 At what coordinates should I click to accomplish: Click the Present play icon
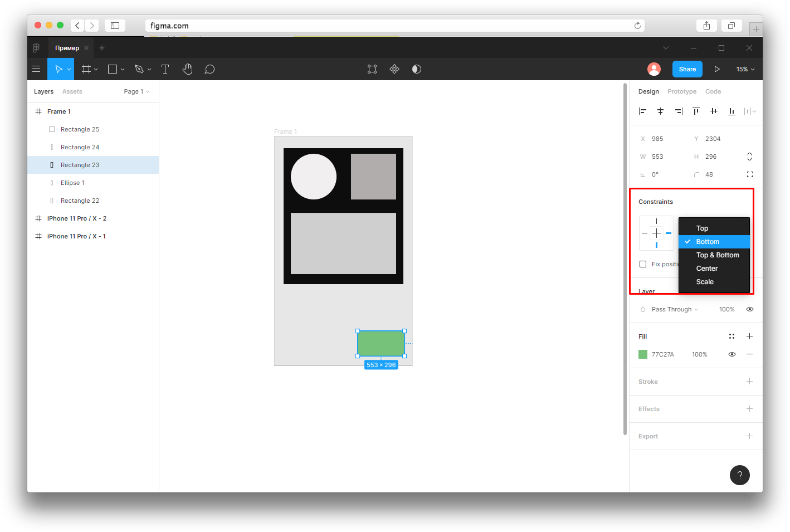(x=717, y=69)
